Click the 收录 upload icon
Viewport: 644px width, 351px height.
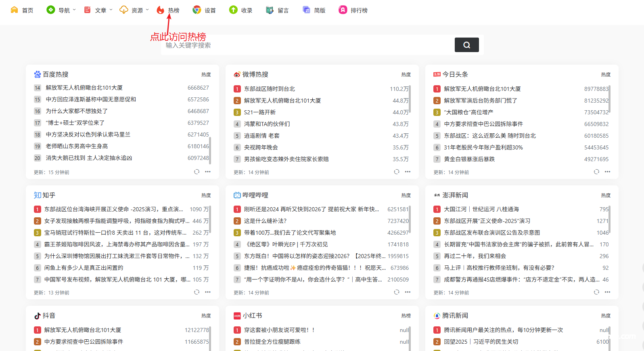[x=233, y=10]
